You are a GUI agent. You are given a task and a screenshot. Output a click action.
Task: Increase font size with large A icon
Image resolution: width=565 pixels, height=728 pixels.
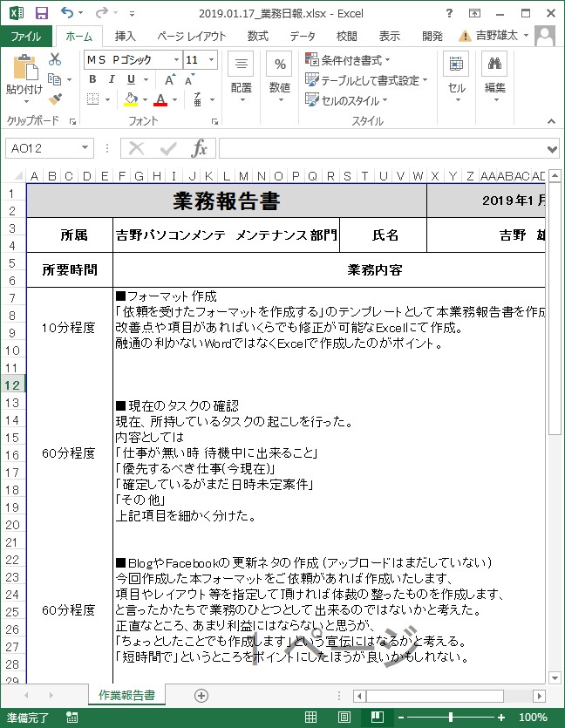[170, 80]
